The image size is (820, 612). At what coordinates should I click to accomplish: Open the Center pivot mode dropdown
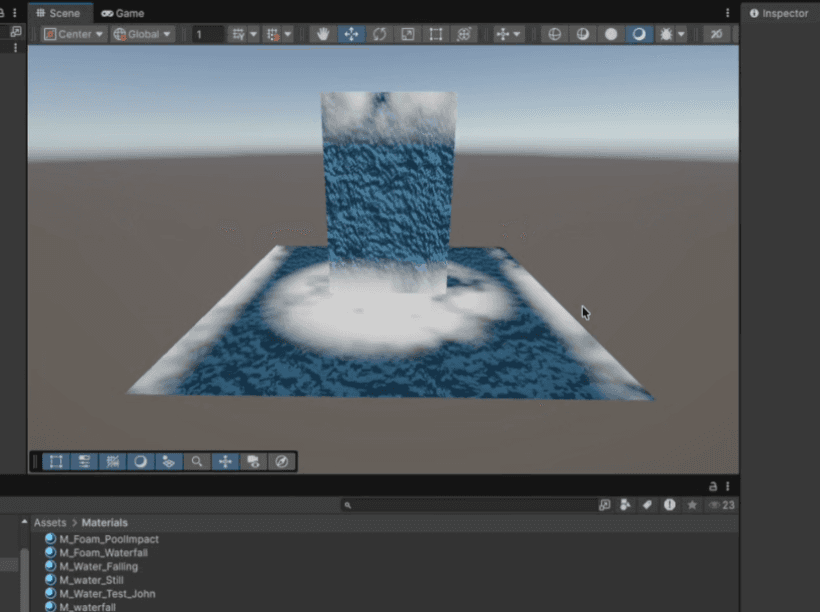click(73, 35)
